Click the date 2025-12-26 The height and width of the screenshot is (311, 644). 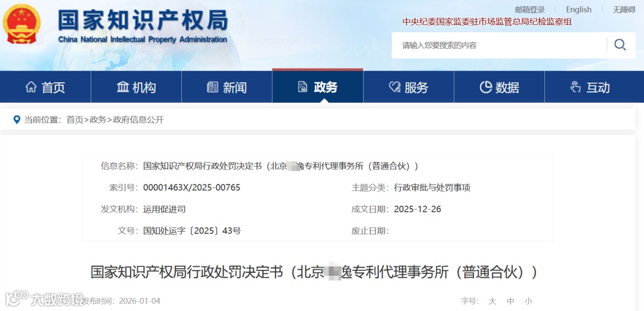[x=417, y=209]
